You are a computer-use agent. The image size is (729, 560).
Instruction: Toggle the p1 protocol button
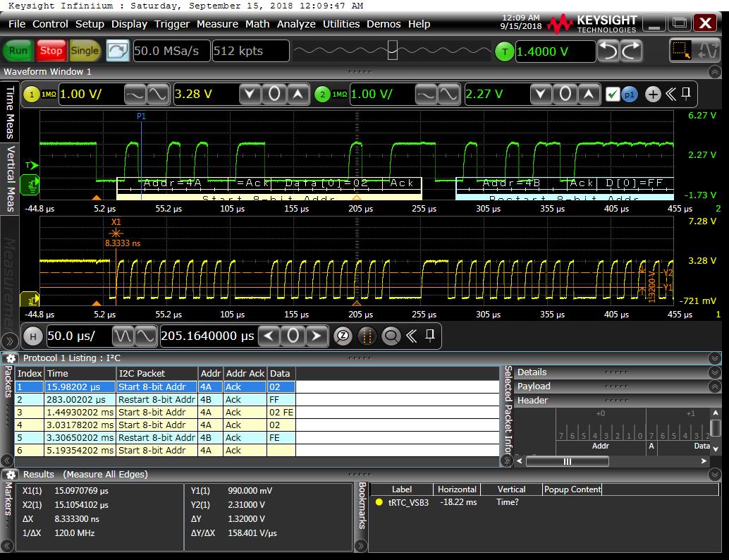pyautogui.click(x=630, y=95)
